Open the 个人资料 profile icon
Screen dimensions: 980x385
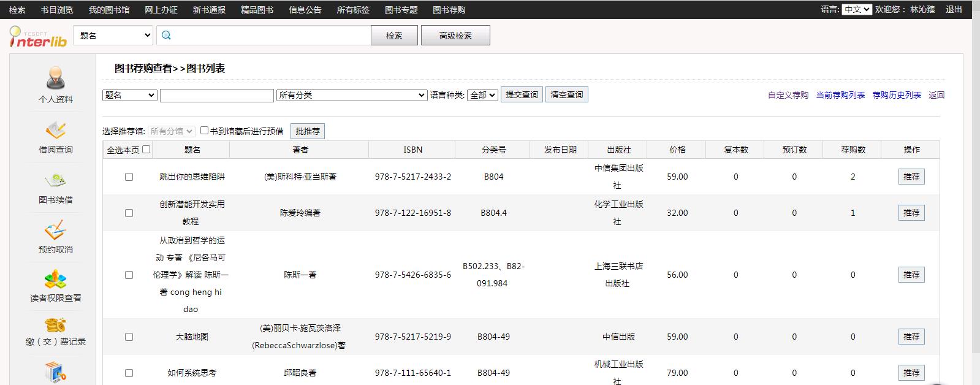pos(56,78)
